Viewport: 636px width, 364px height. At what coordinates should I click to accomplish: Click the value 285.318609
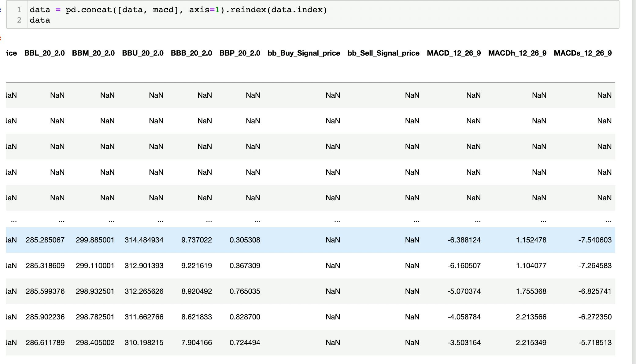[x=45, y=266]
